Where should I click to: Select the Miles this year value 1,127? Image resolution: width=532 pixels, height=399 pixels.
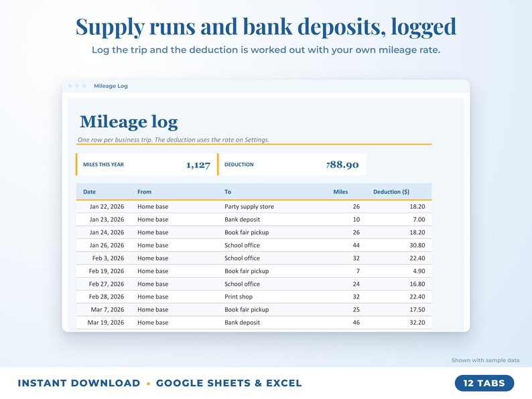[x=198, y=165]
